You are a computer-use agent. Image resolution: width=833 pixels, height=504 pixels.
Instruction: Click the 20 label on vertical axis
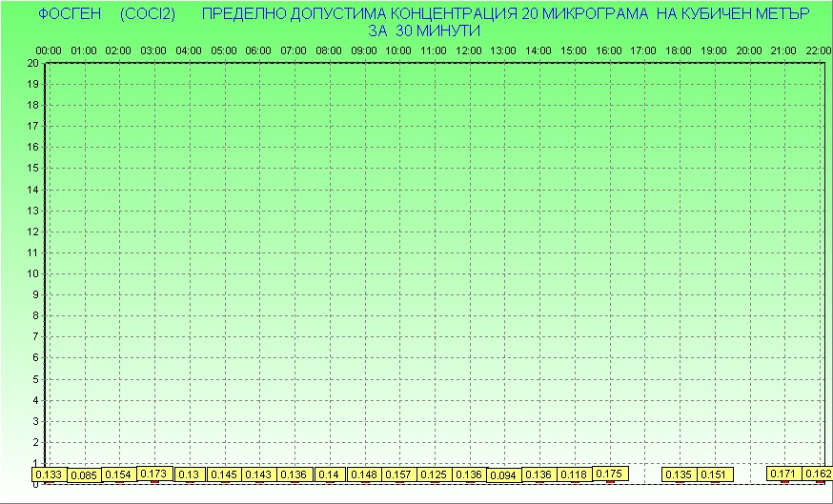point(32,63)
